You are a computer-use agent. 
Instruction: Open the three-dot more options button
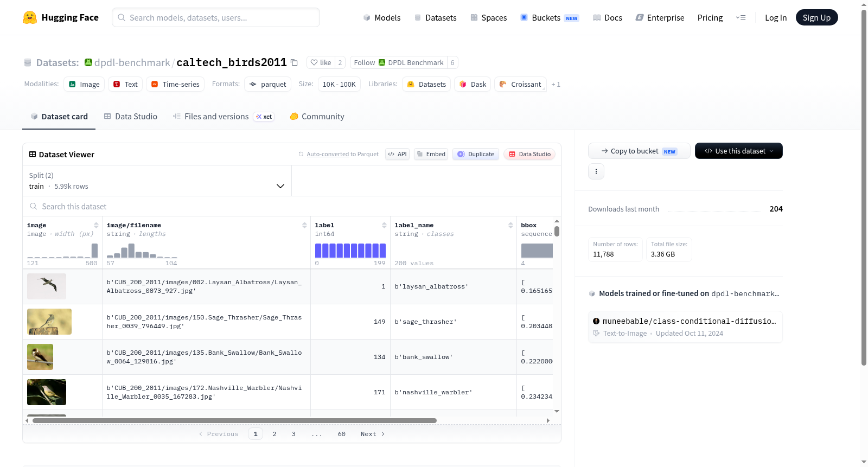pos(596,171)
